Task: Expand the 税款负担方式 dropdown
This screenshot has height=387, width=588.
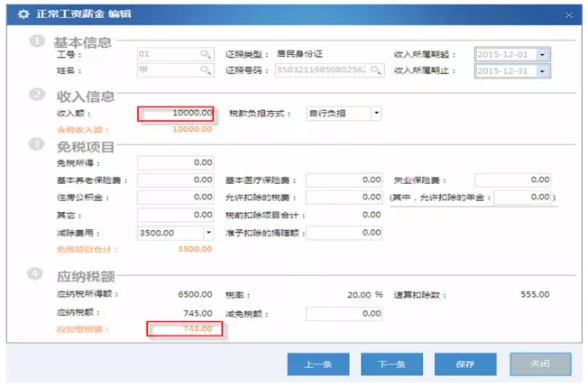Action: pos(376,114)
